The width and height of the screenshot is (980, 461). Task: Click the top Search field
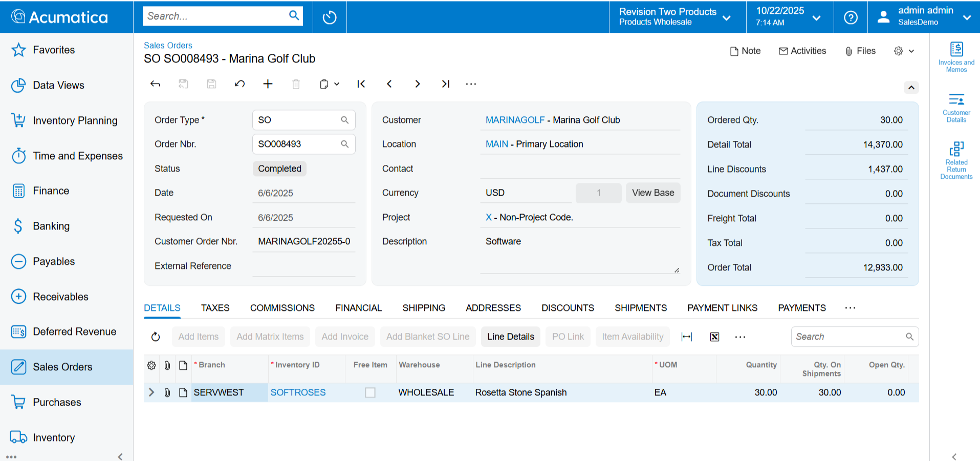(x=215, y=16)
